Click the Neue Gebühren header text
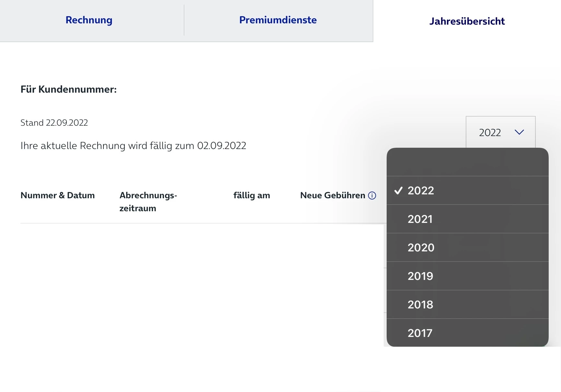The width and height of the screenshot is (561, 392). (333, 195)
